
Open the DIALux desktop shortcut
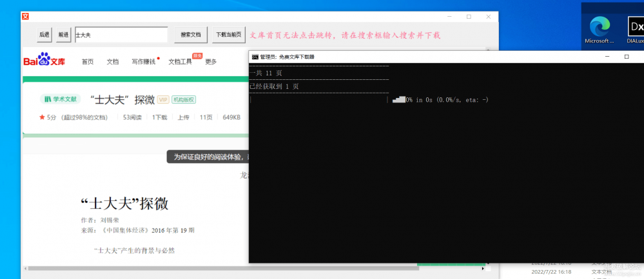tap(635, 28)
